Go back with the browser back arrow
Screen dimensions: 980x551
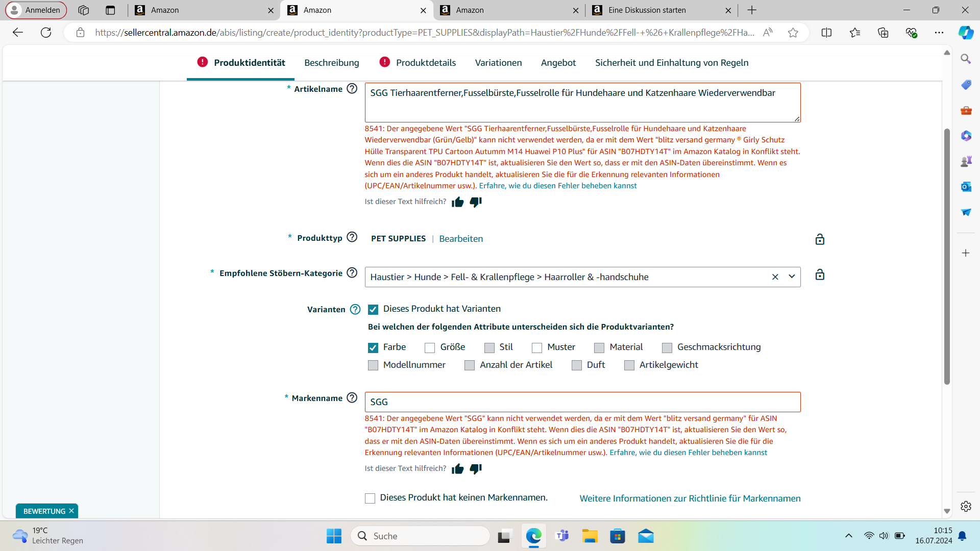click(x=18, y=33)
